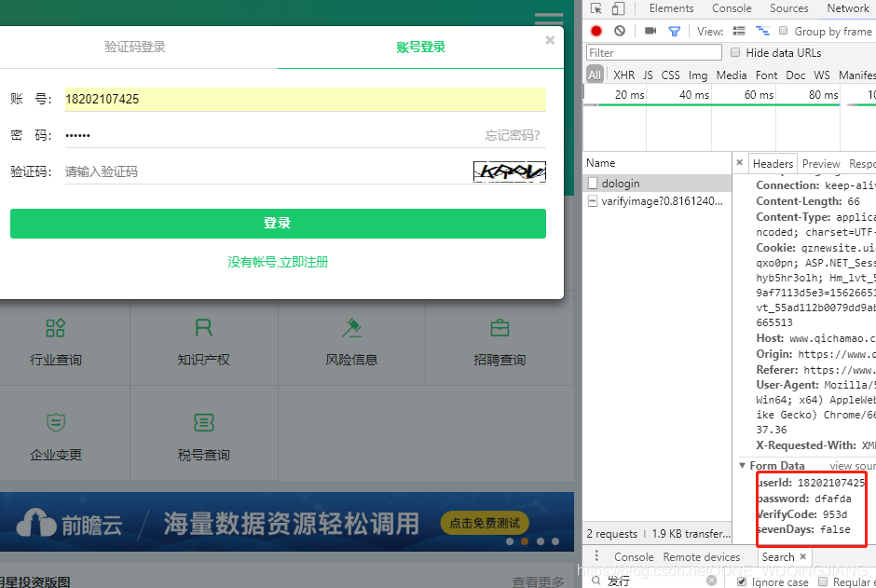Open 行业查询 industry search icon
876x588 pixels.
tap(56, 328)
